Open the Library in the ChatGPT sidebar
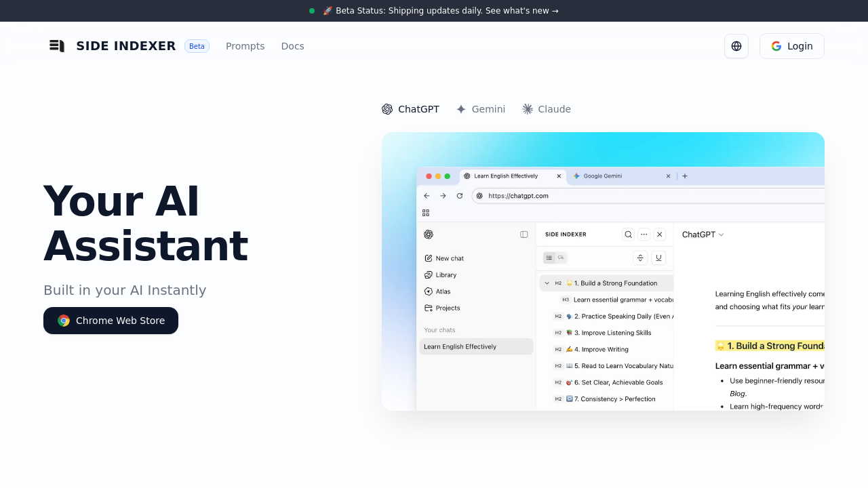868x488 pixels. 441,274
